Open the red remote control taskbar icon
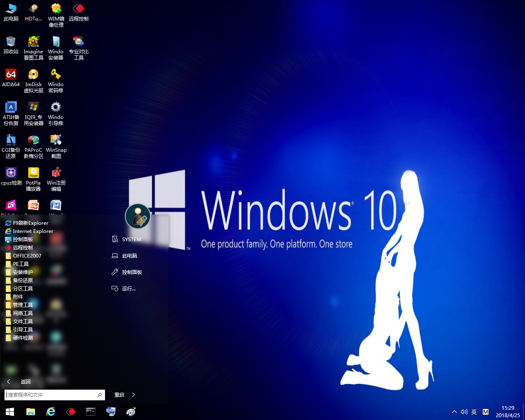 click(71, 412)
